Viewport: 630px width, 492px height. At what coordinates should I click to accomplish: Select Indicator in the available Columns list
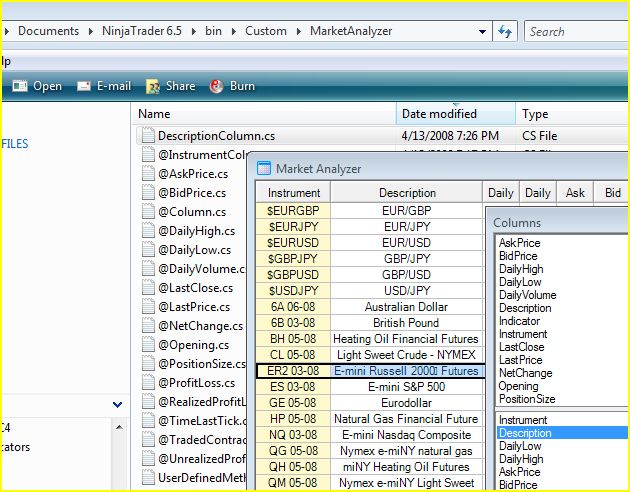519,321
